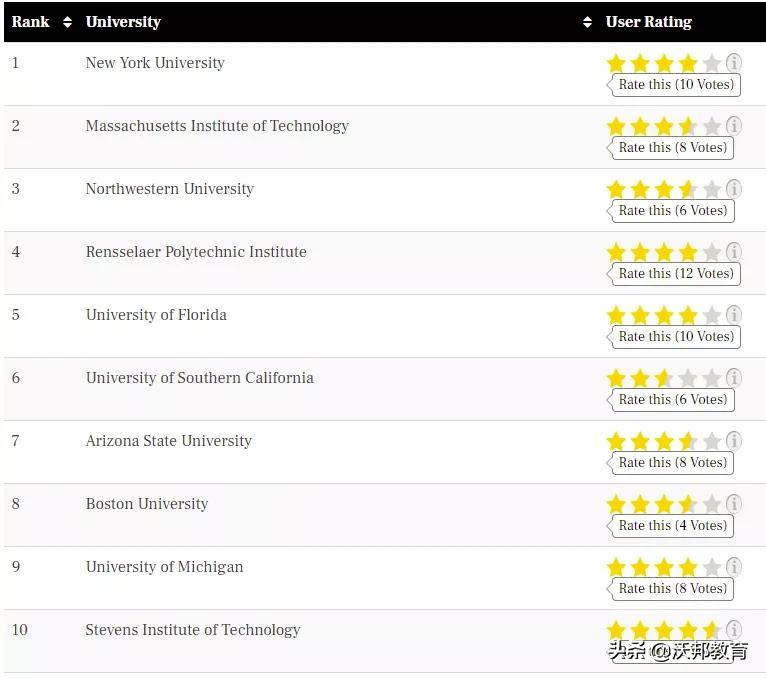
Task: Select the University of Michigan name
Action: (164, 567)
